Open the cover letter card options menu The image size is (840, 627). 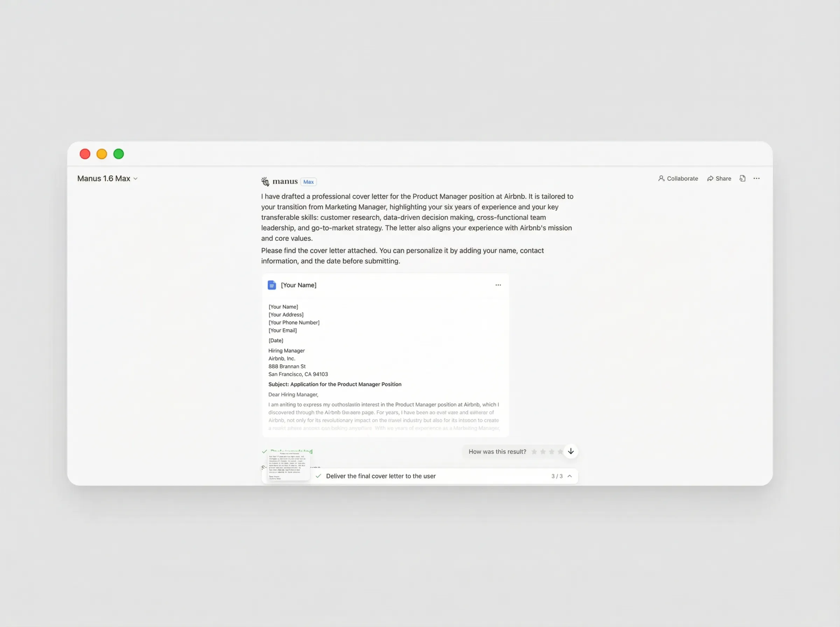tap(498, 285)
